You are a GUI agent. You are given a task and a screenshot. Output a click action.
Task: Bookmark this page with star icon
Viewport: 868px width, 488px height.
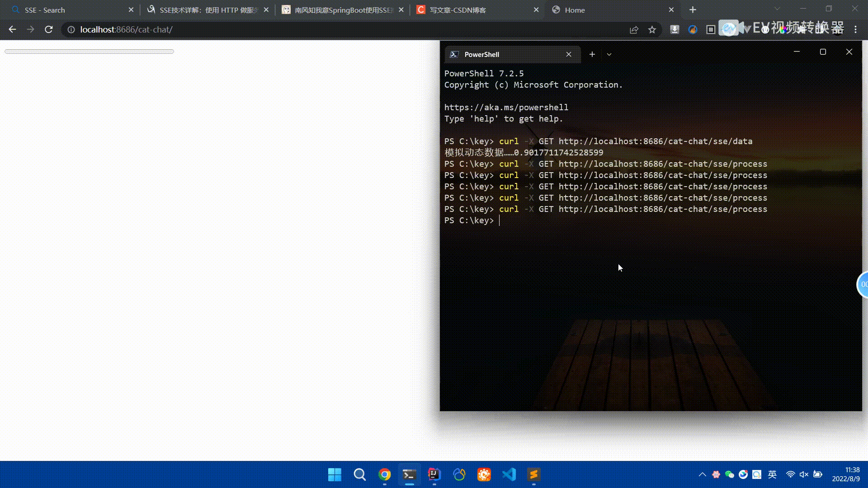(x=652, y=29)
